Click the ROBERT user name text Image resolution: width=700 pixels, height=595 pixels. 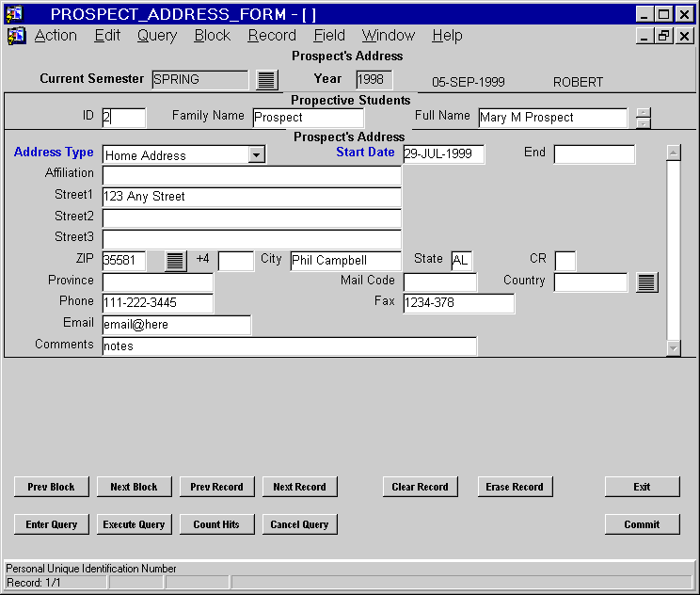pos(578,82)
